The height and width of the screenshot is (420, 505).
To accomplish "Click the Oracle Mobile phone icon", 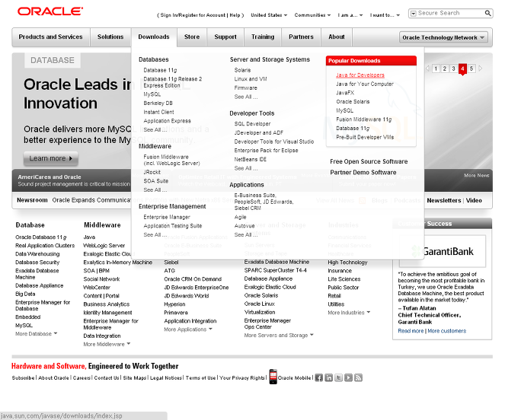I will (273, 377).
